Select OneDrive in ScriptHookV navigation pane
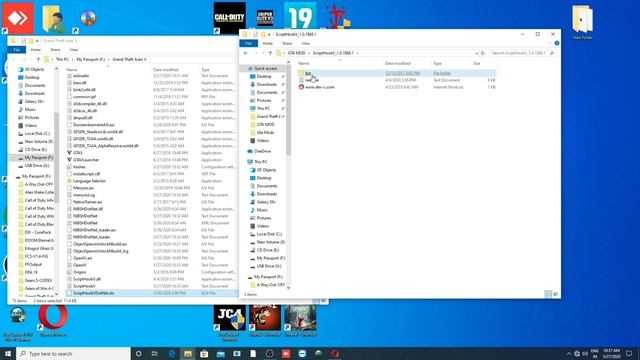The image size is (640, 360). click(262, 151)
